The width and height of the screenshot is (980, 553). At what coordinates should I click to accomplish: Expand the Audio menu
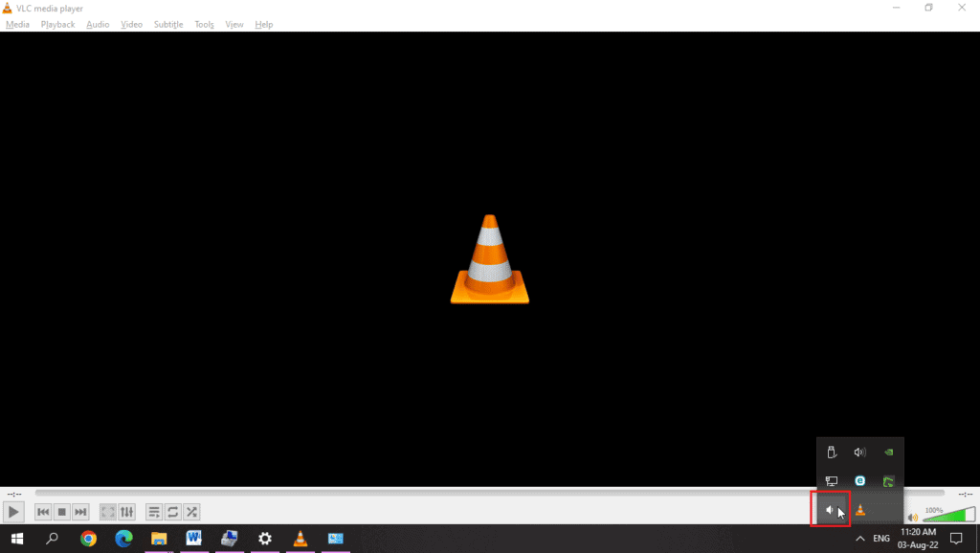98,24
